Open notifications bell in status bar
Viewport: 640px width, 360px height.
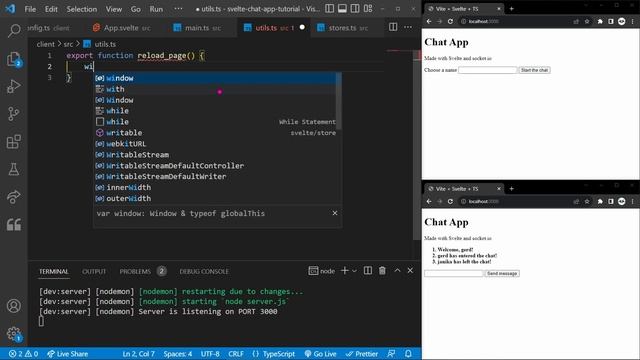(x=408, y=354)
